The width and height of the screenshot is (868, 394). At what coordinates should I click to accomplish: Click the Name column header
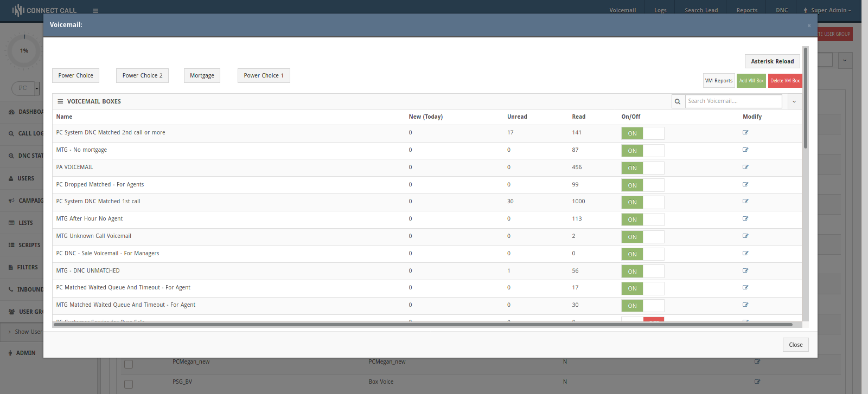click(x=64, y=117)
